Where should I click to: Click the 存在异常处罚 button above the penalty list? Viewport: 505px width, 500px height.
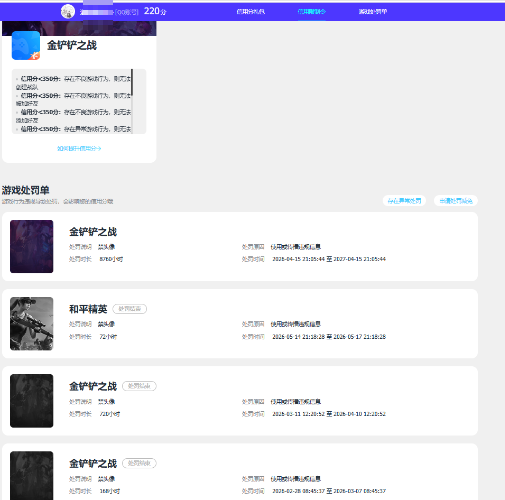tap(404, 201)
